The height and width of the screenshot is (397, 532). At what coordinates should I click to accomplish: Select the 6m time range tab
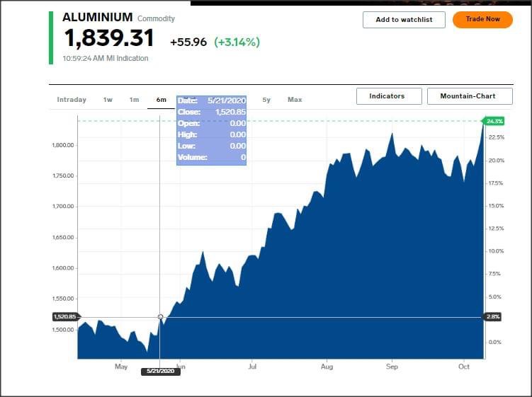162,100
